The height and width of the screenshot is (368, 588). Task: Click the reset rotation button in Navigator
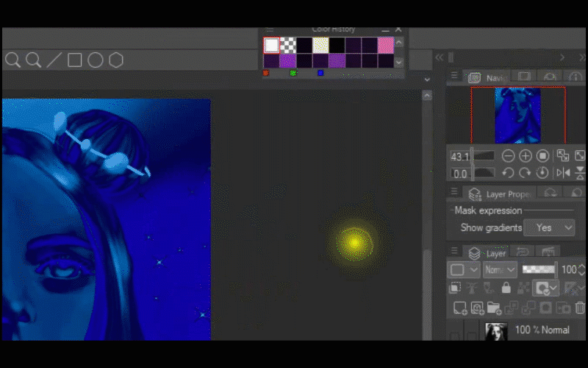542,173
